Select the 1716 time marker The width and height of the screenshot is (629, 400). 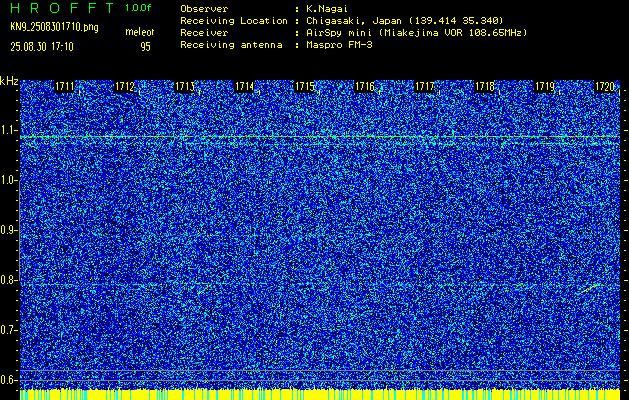click(x=365, y=86)
